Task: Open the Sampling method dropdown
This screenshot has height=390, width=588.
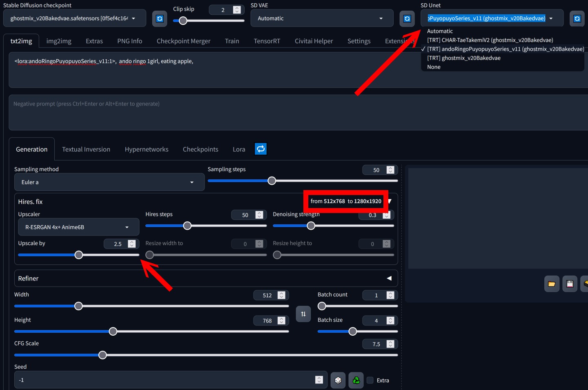Action: 109,182
